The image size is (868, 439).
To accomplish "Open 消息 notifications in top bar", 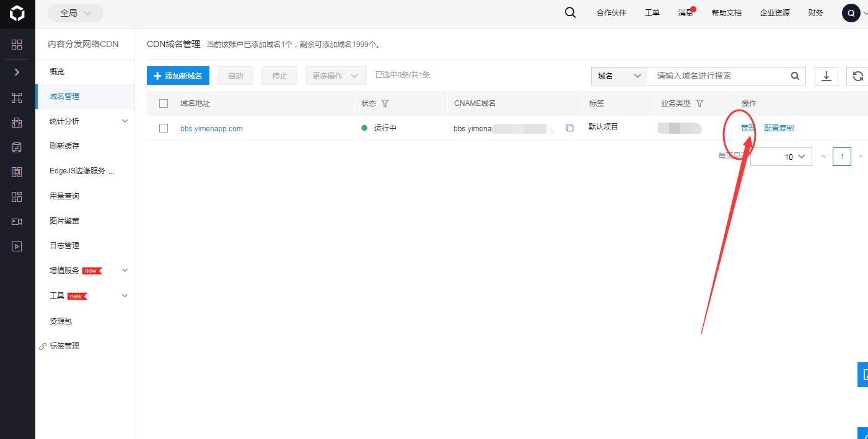I will point(686,13).
